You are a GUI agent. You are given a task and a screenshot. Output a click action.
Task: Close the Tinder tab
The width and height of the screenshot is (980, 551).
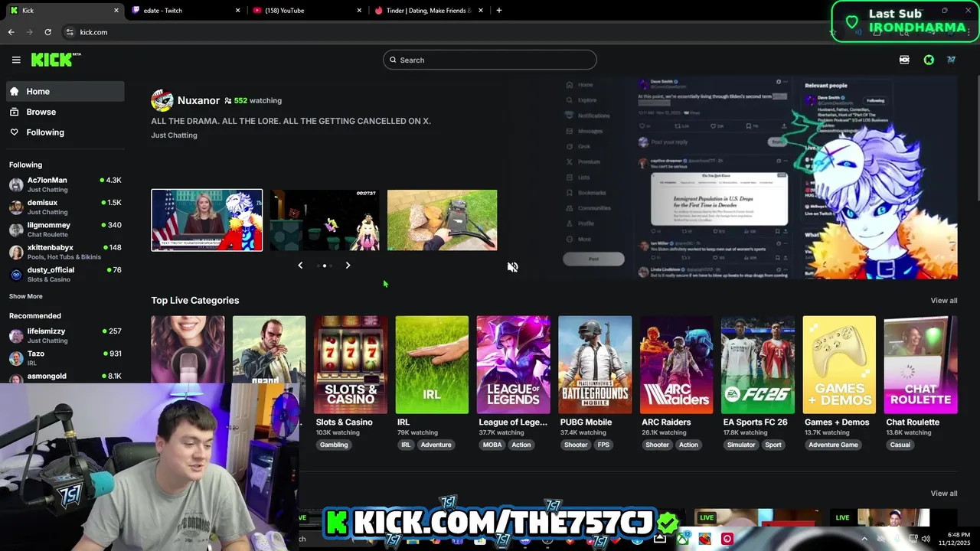[481, 11]
